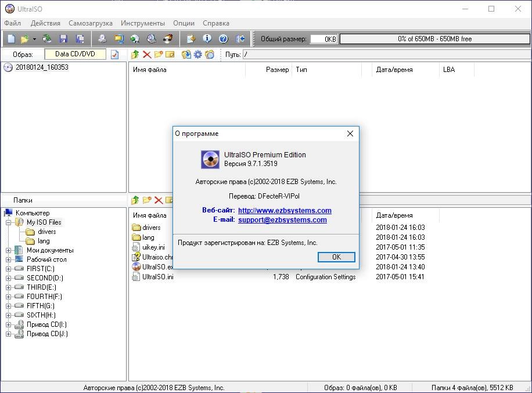Open the Самозагрузка menu

91,23
